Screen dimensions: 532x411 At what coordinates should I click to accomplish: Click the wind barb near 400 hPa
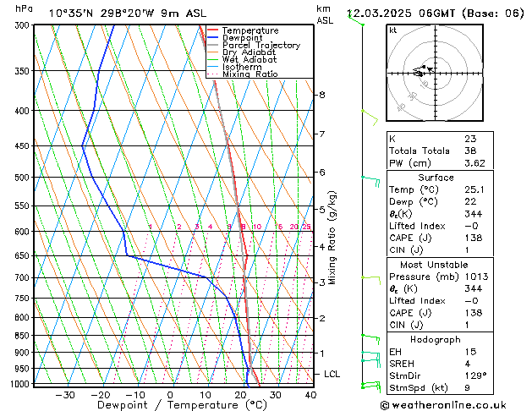tap(369, 112)
